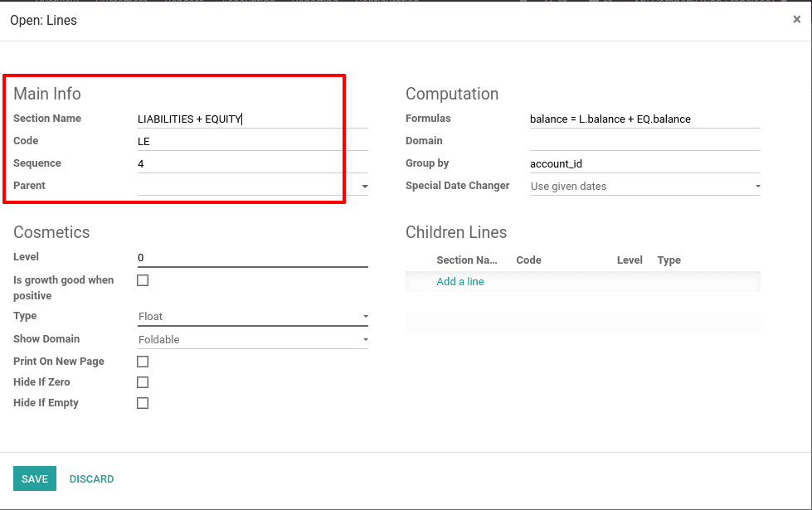This screenshot has height=510, width=812.
Task: Click the Special Date Changer label
Action: point(458,186)
